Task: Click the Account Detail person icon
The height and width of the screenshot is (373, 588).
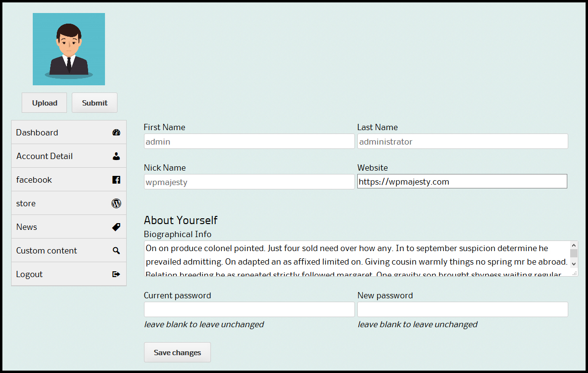Action: pyautogui.click(x=116, y=156)
